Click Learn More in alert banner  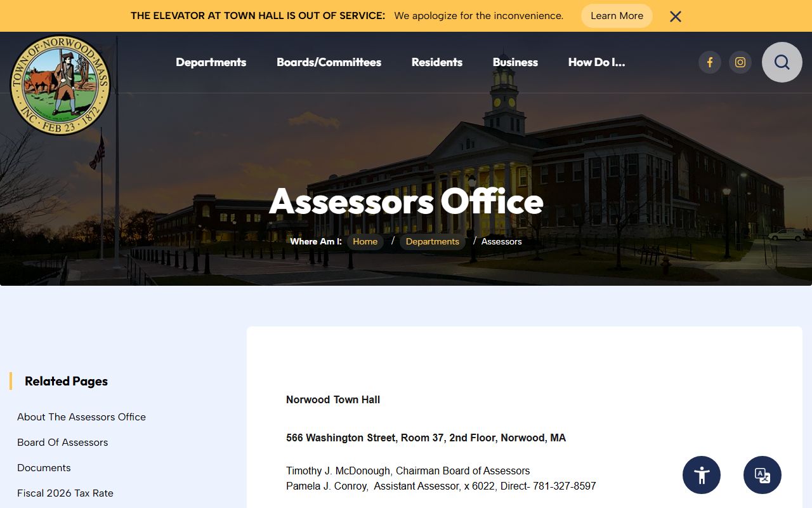pyautogui.click(x=617, y=16)
